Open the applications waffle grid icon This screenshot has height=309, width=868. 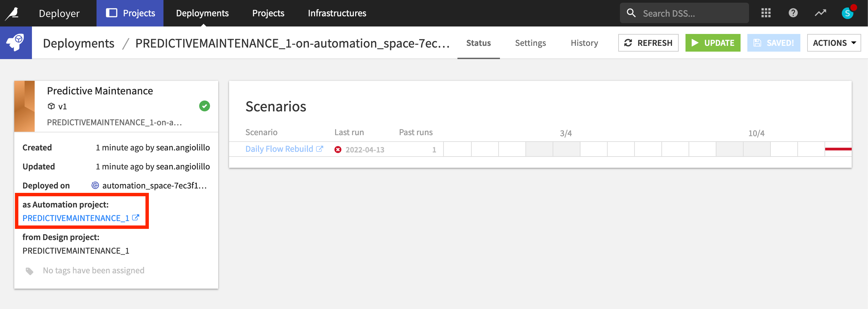(766, 13)
